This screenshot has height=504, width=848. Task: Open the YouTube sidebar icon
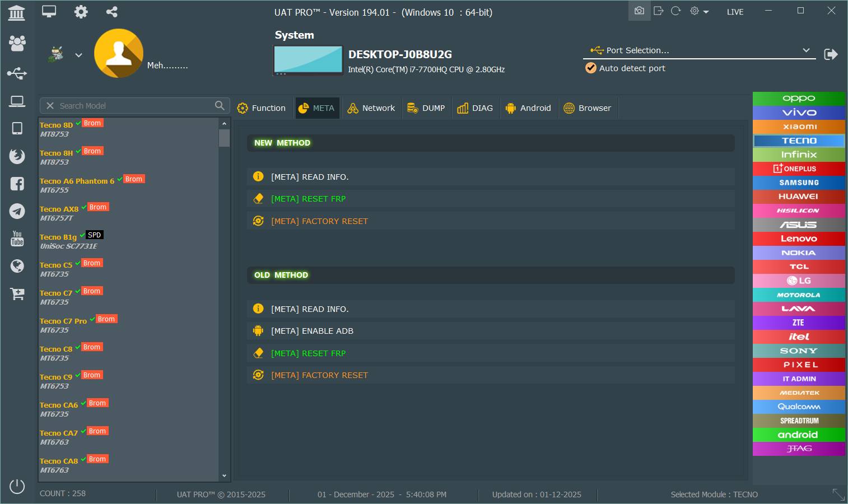[x=17, y=239]
